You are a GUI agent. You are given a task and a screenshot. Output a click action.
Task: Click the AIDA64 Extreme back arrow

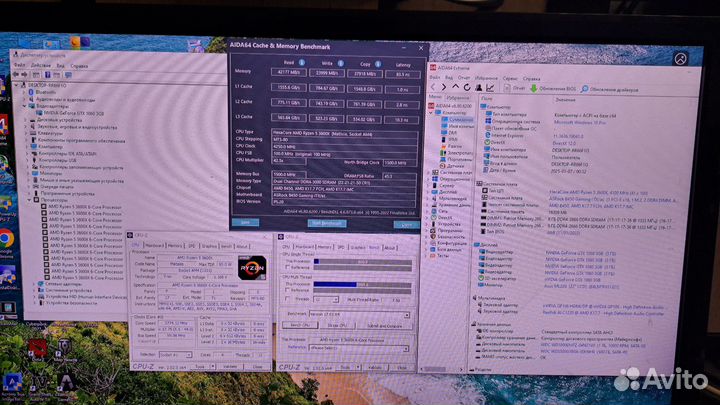(433, 87)
